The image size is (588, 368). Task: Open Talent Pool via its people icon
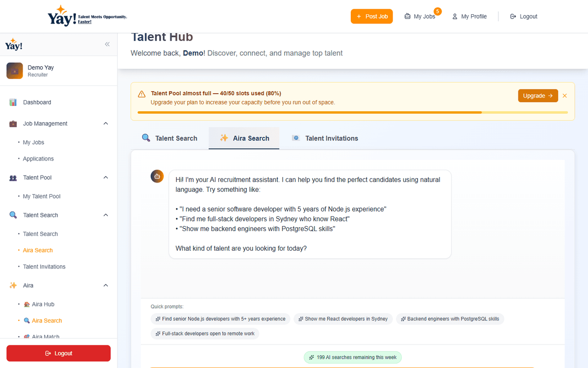click(x=13, y=177)
